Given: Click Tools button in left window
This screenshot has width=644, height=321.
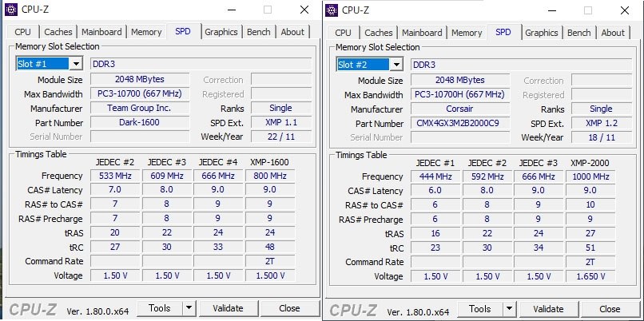Looking at the screenshot, I should coord(160,308).
